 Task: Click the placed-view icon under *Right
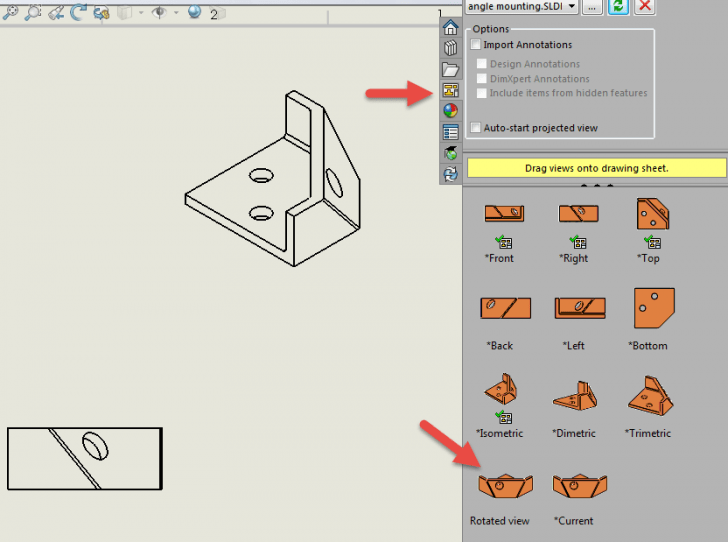(578, 242)
